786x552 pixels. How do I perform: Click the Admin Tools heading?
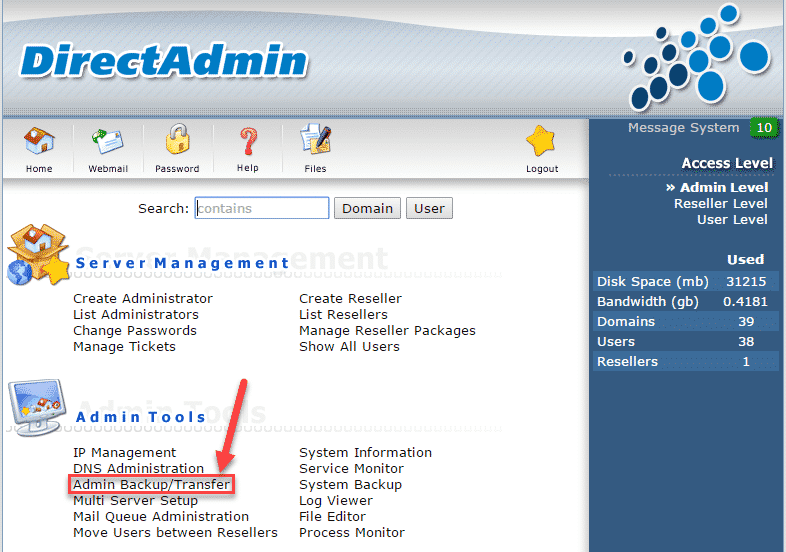click(x=140, y=417)
